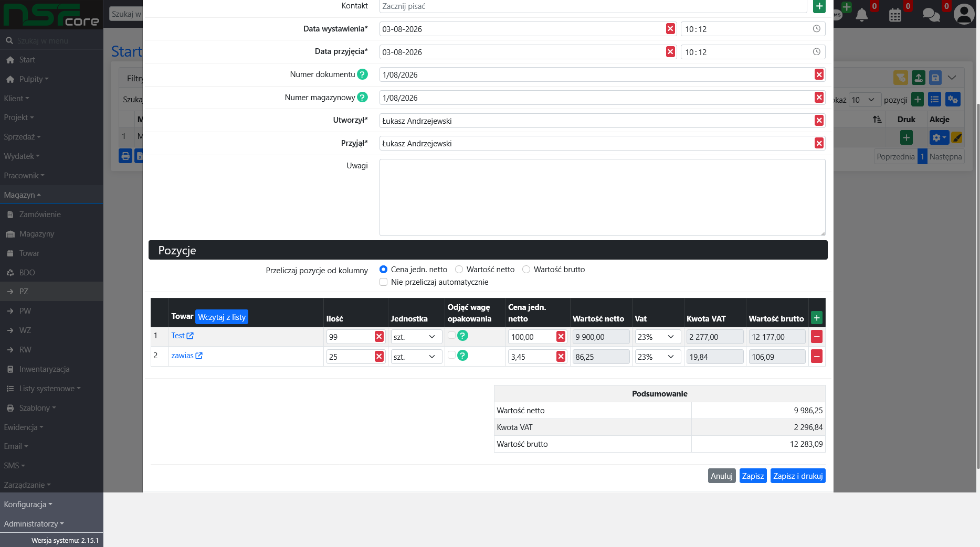The image size is (980, 547).
Task: Clear the Data wystawienia date field
Action: (670, 29)
